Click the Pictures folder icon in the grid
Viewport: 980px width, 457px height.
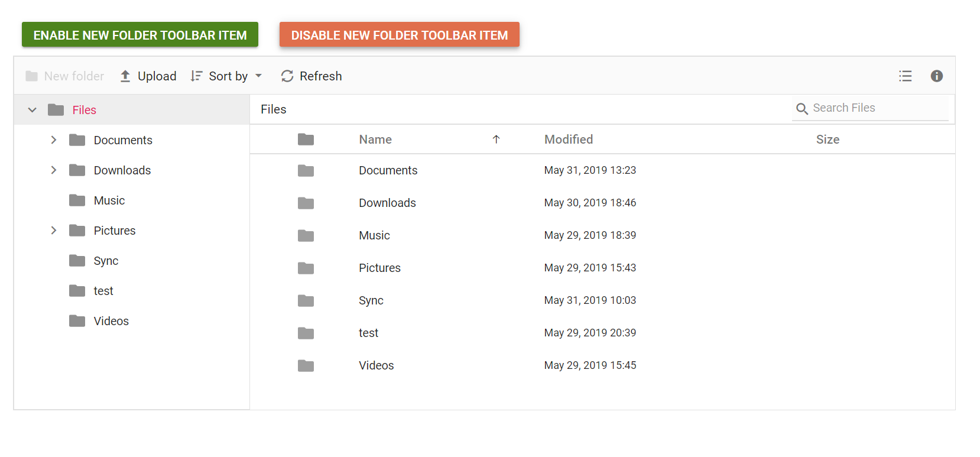[x=306, y=268]
